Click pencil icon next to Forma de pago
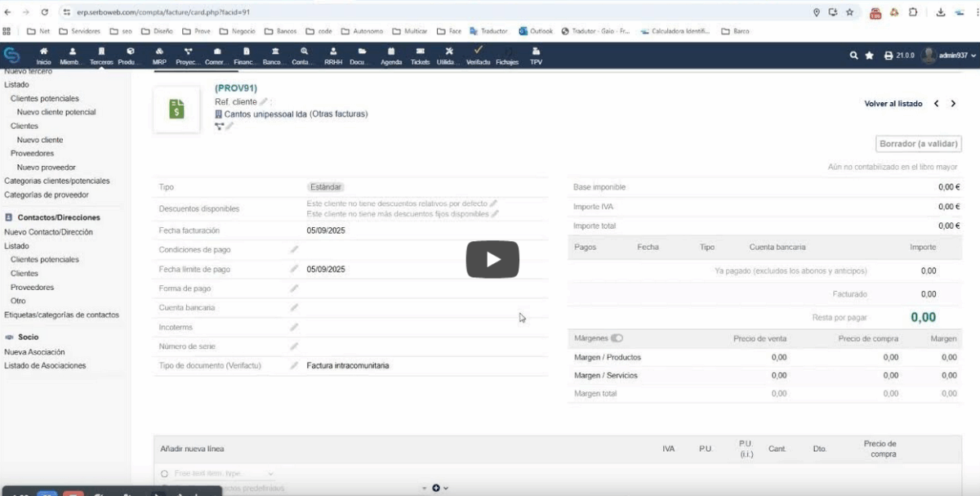 coord(294,288)
